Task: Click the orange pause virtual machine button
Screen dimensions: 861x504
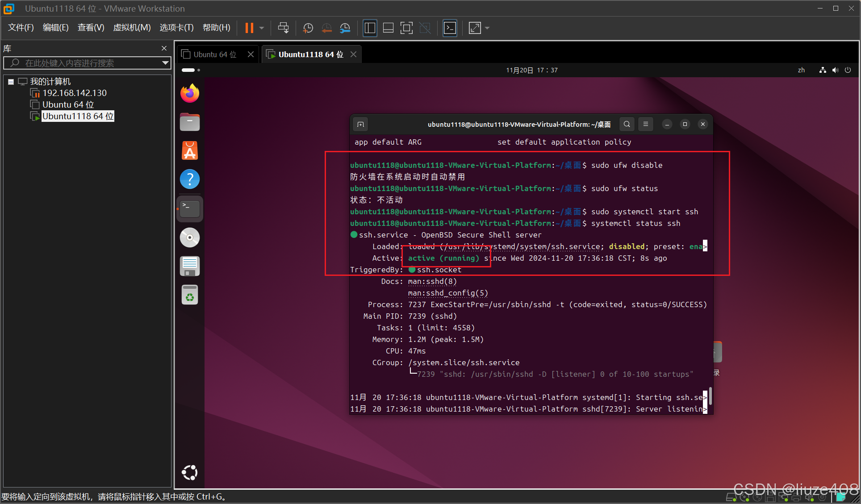Action: pos(249,28)
